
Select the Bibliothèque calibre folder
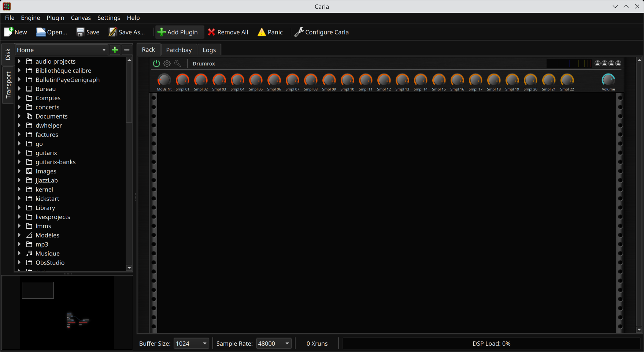[x=63, y=71]
